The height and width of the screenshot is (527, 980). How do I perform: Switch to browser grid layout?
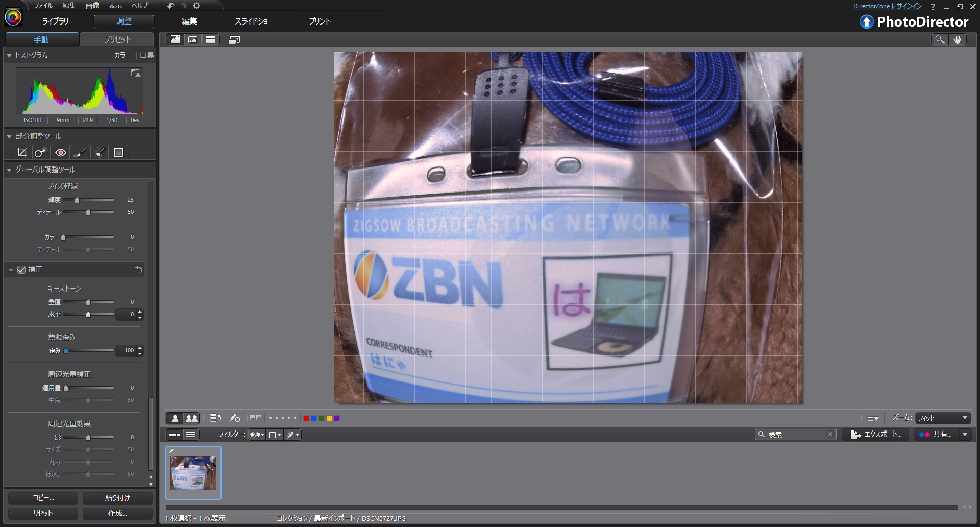[210, 40]
